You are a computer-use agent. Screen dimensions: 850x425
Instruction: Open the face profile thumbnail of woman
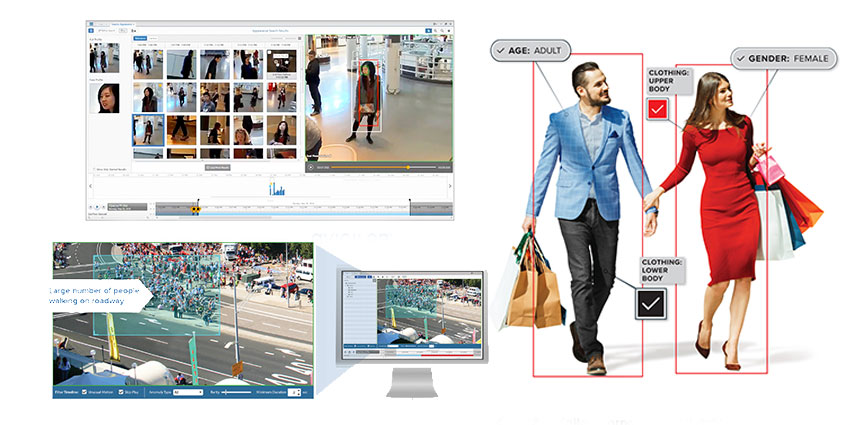point(104,98)
